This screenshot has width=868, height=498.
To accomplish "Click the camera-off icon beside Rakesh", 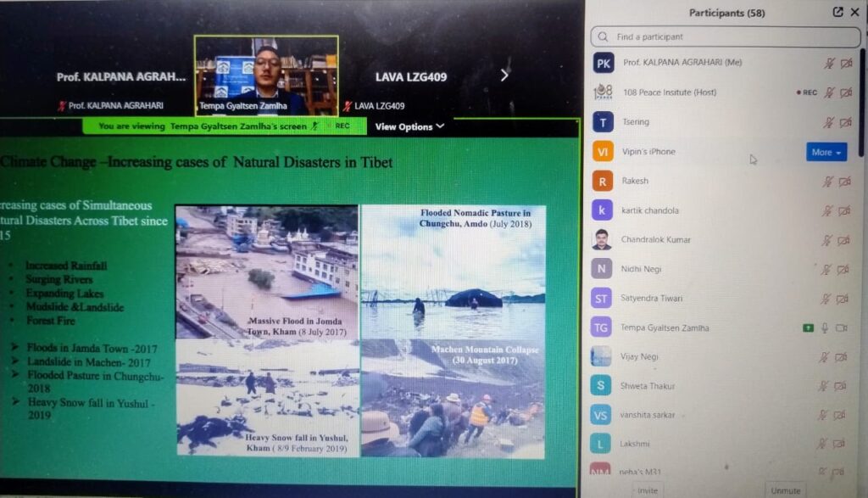I will pos(844,182).
